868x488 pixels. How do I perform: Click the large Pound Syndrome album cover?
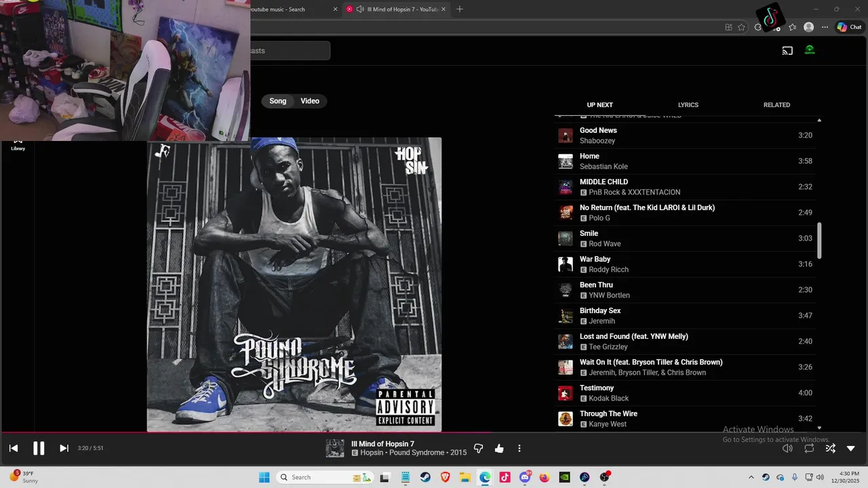pos(294,285)
